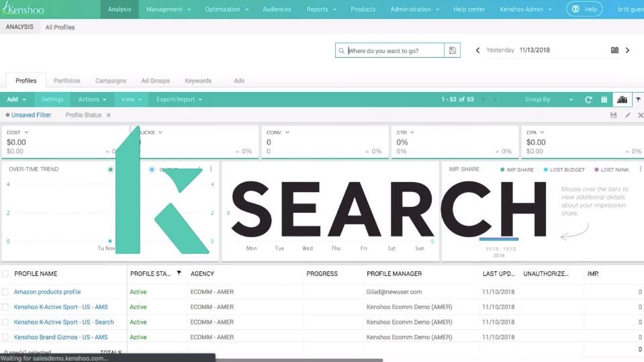The width and height of the screenshot is (644, 362).
Task: Save the unsaved filter with disk icon
Action: click(x=613, y=116)
